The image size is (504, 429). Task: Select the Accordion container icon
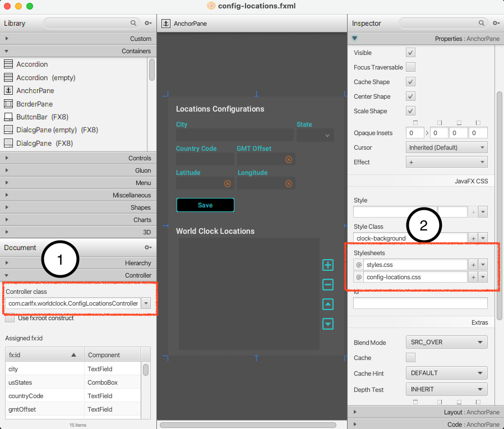tap(8, 64)
